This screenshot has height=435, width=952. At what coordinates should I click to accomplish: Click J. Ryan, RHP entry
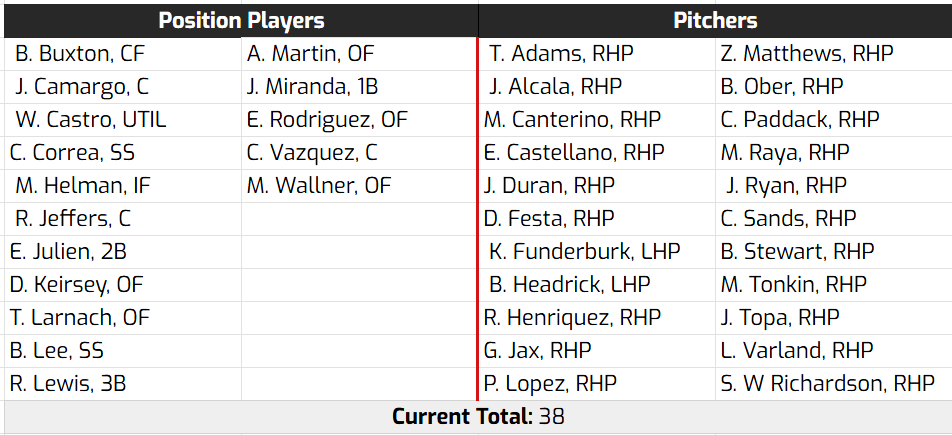point(786,185)
